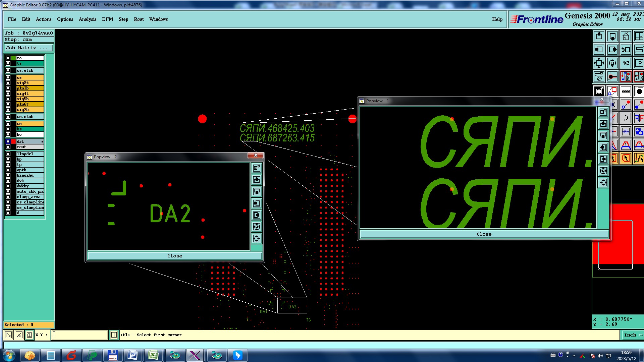Screen dimensions: 644x362
Task: Click the ruler measure tool icon
Action: [x=626, y=91]
